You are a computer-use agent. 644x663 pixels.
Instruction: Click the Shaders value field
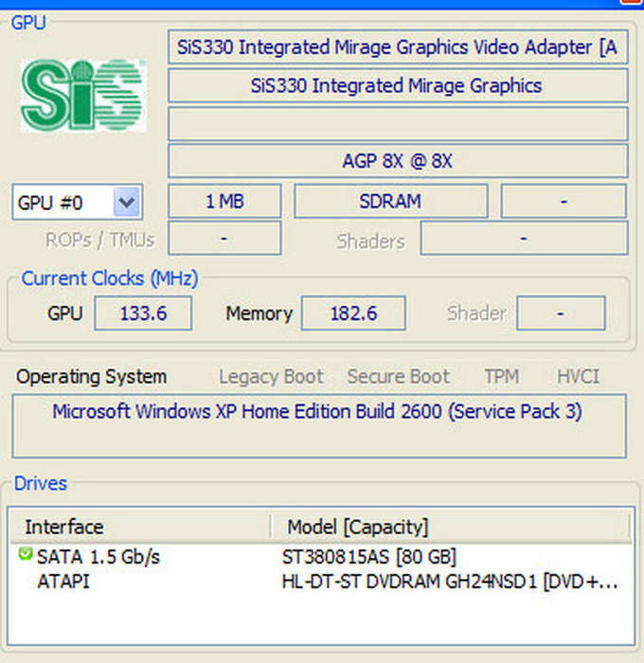point(525,239)
